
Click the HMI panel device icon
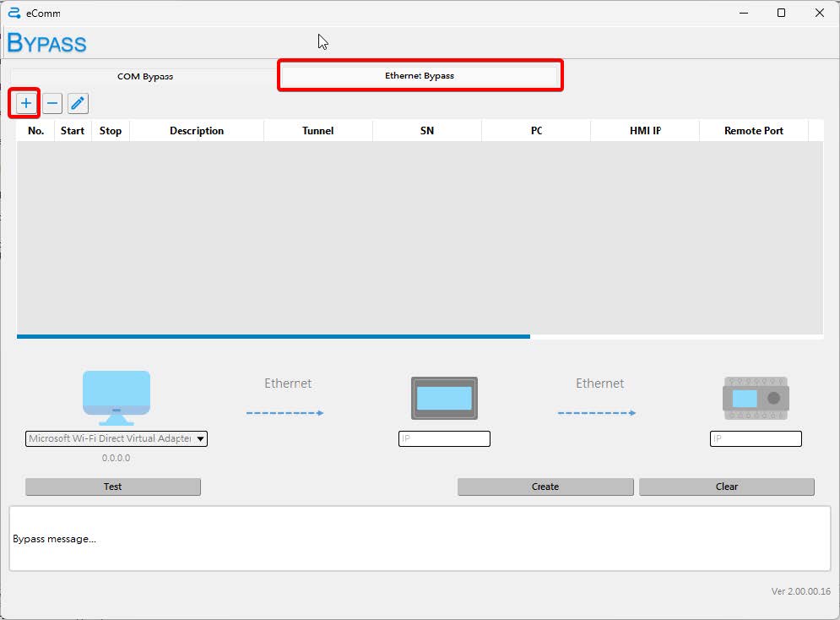click(x=444, y=399)
